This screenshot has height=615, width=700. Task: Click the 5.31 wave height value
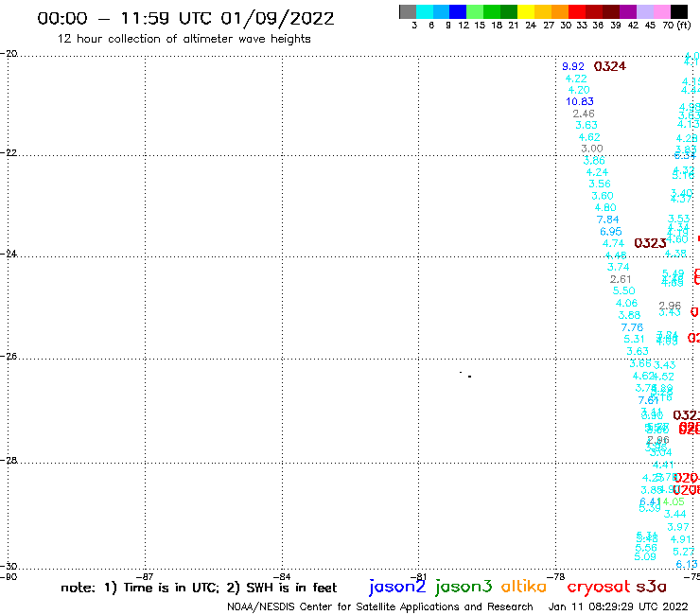pyautogui.click(x=635, y=340)
